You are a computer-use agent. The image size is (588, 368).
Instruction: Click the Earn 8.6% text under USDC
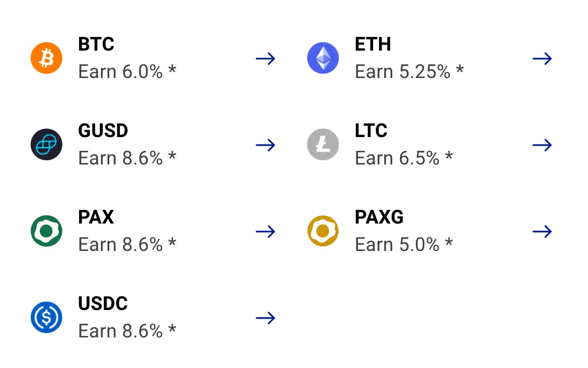(127, 331)
